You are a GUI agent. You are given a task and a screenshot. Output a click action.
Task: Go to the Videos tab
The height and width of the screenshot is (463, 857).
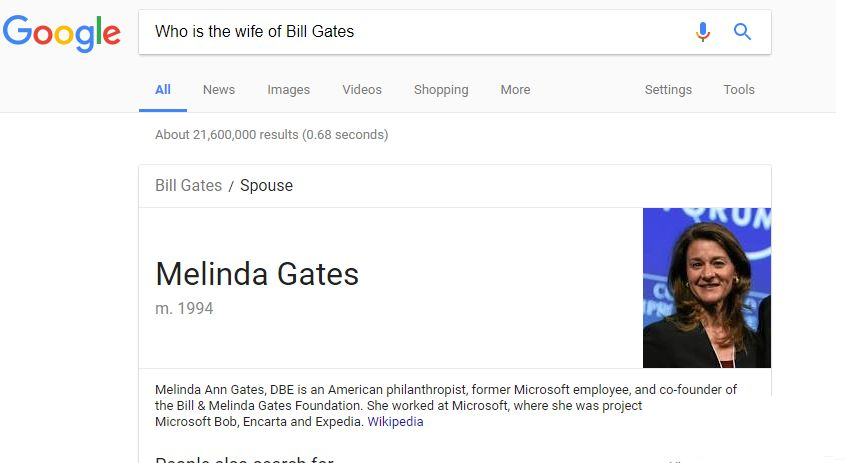pyautogui.click(x=362, y=90)
